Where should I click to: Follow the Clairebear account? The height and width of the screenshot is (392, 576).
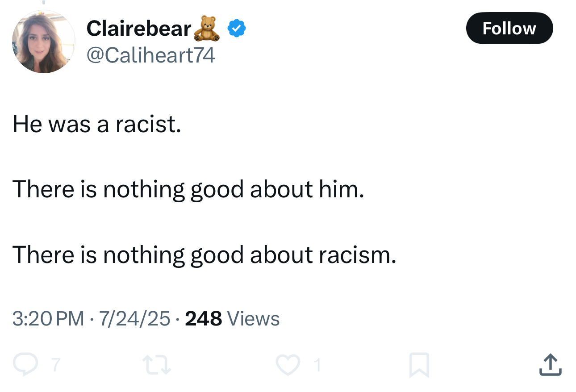(x=509, y=28)
